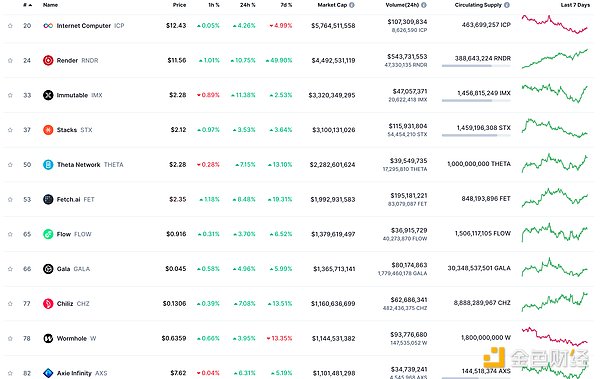
Task: Toggle the watchlist star for Fetch.ai
Action: 10,199
